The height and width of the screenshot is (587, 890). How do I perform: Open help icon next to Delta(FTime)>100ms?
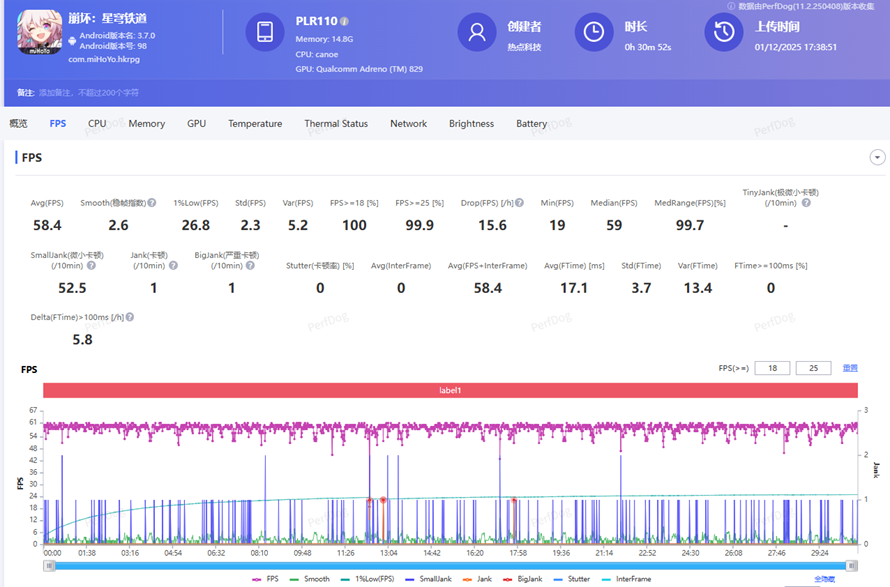(129, 317)
